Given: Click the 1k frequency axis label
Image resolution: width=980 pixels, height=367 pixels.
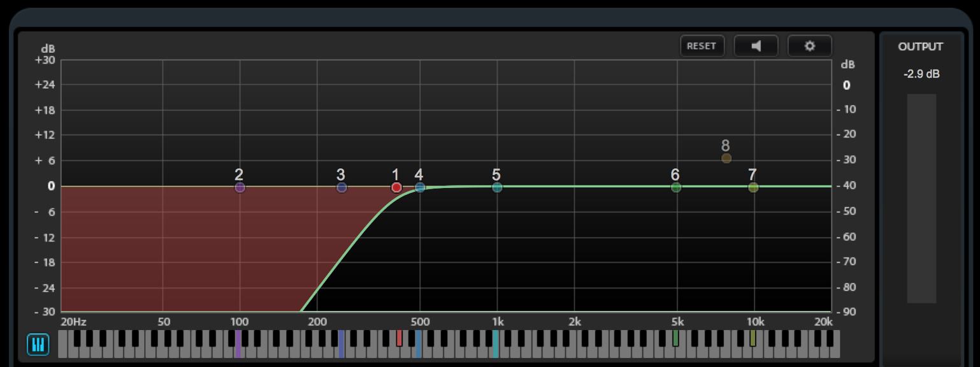Looking at the screenshot, I should point(498,322).
